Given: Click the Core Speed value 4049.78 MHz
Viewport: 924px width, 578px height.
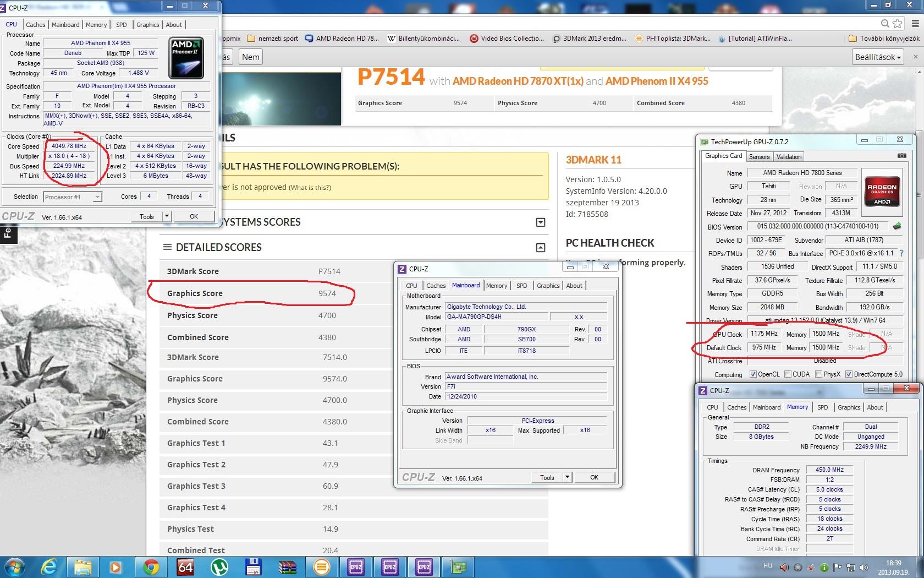Looking at the screenshot, I should click(x=69, y=146).
